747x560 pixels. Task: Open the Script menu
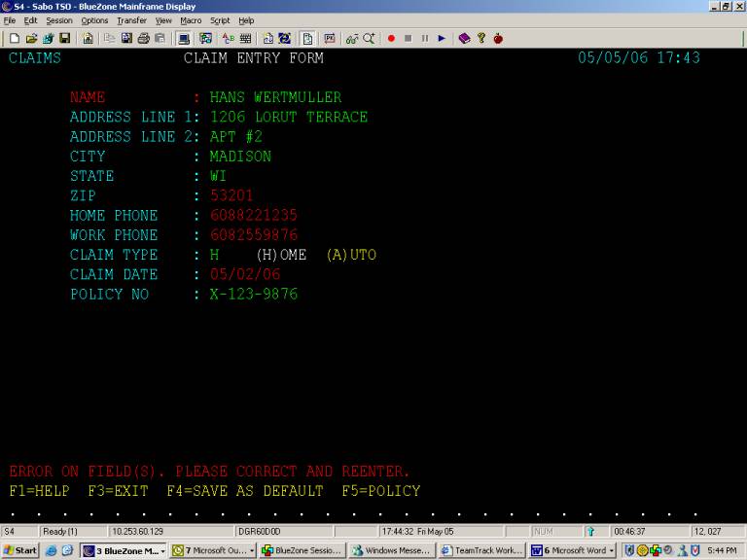coord(220,20)
